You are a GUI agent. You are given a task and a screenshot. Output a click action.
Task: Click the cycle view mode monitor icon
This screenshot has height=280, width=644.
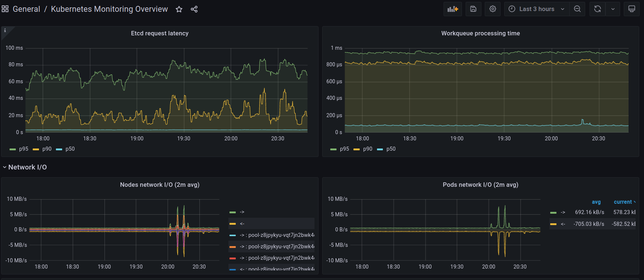(x=631, y=9)
